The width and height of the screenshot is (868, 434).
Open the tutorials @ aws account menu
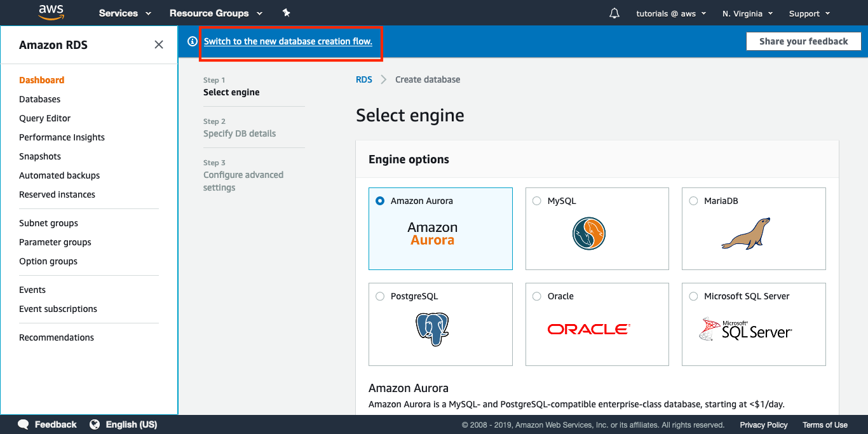coord(671,13)
